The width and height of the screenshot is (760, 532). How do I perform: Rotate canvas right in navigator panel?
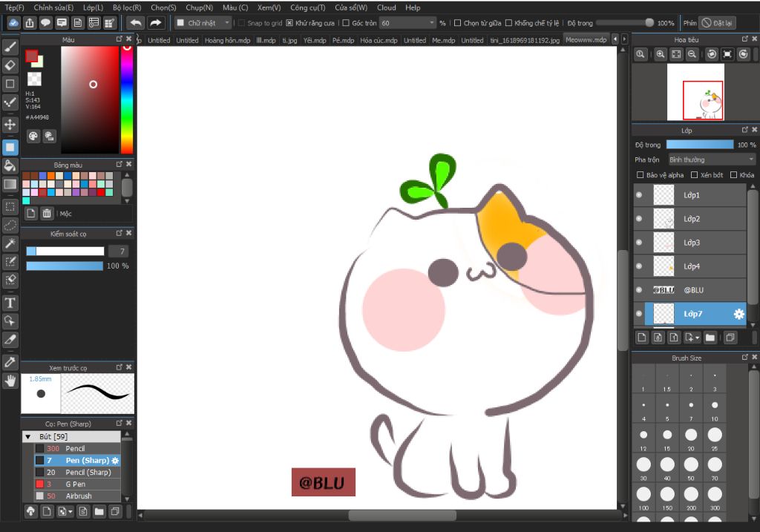(x=744, y=54)
